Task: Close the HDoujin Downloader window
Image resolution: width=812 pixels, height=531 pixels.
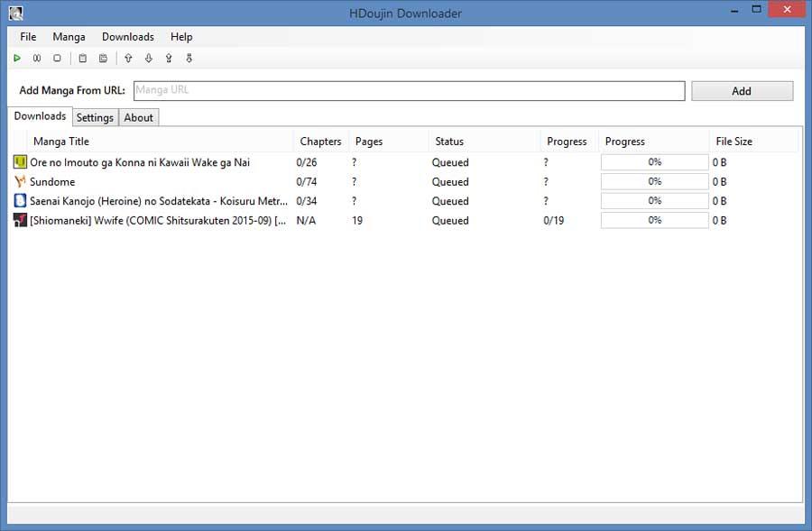Action: point(787,10)
